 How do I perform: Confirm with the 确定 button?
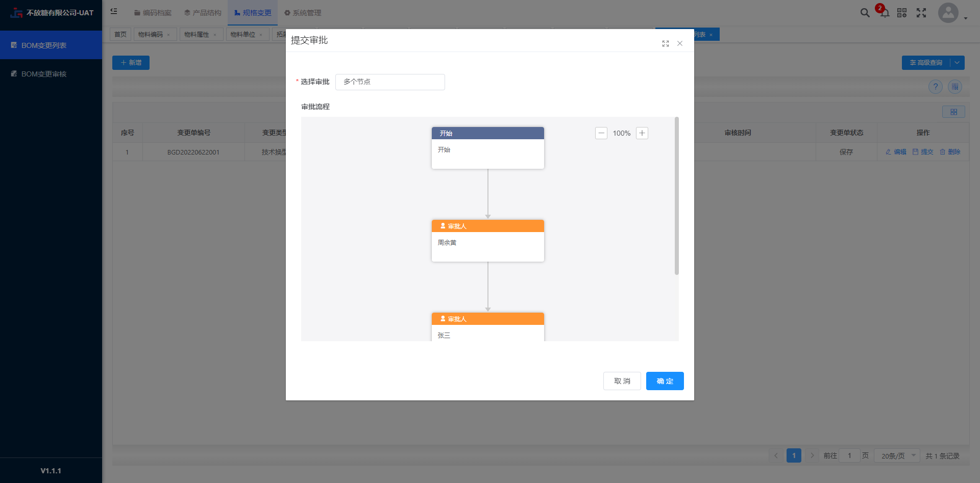(665, 381)
